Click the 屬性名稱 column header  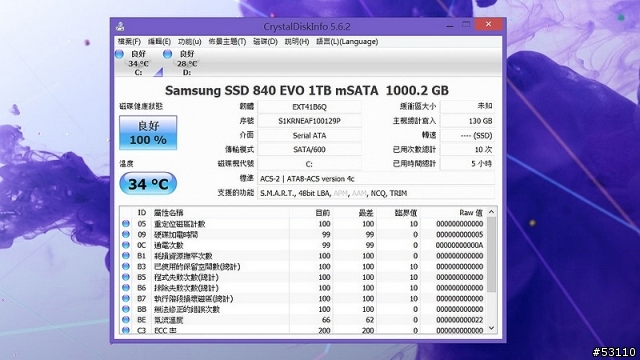tap(220, 213)
